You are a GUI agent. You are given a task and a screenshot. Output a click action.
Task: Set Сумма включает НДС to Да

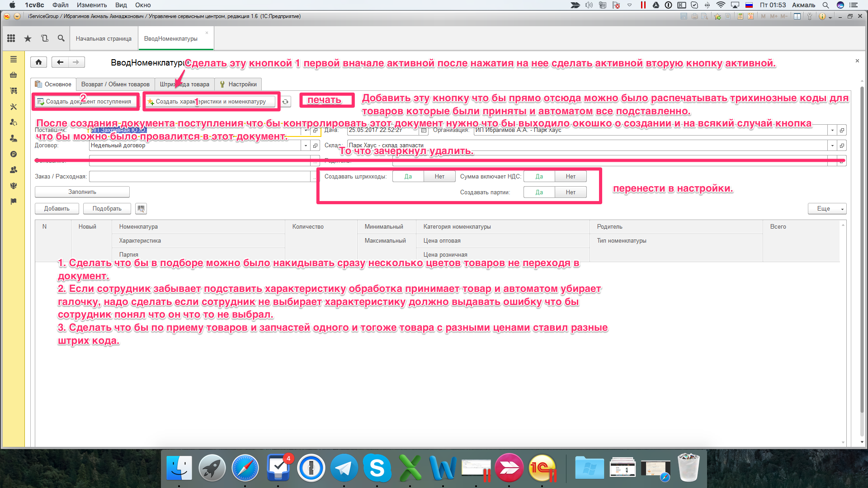(539, 177)
